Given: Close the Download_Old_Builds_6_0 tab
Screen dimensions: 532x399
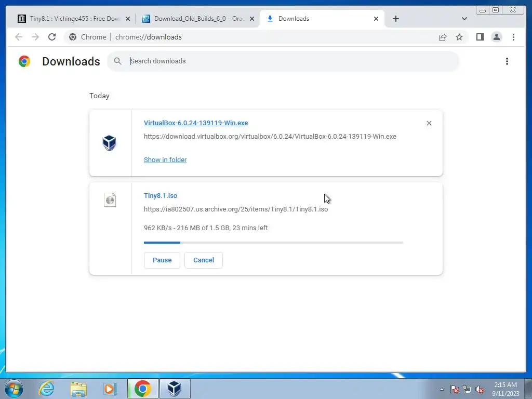Looking at the screenshot, I should 252,19.
